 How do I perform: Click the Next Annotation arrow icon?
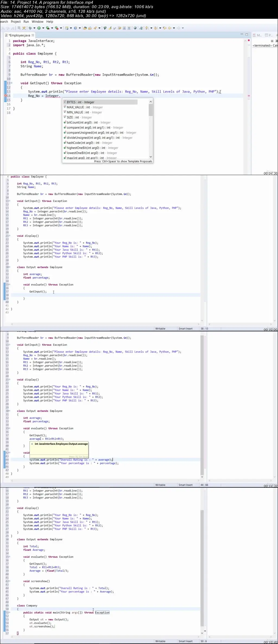pos(147,28)
